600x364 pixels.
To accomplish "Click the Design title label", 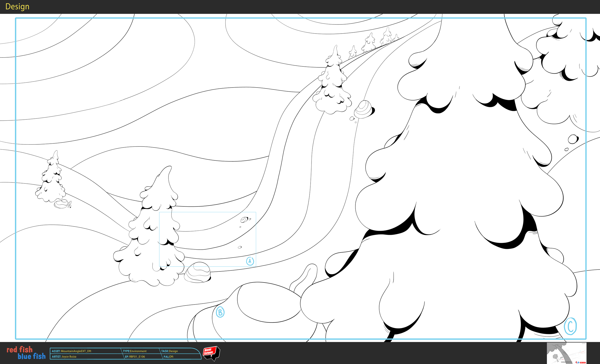I will [x=17, y=6].
